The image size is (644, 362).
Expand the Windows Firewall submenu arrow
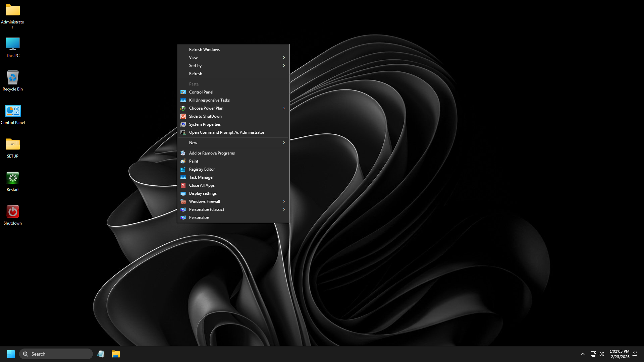click(284, 201)
